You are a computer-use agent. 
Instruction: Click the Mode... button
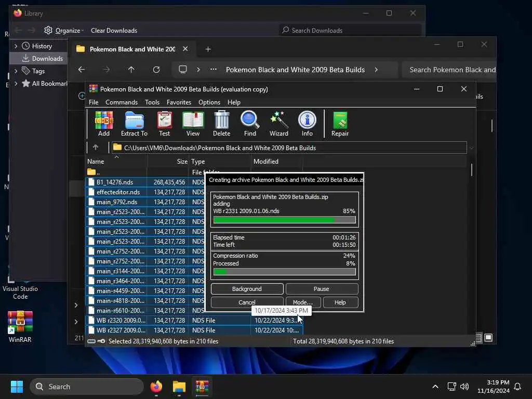tap(303, 302)
